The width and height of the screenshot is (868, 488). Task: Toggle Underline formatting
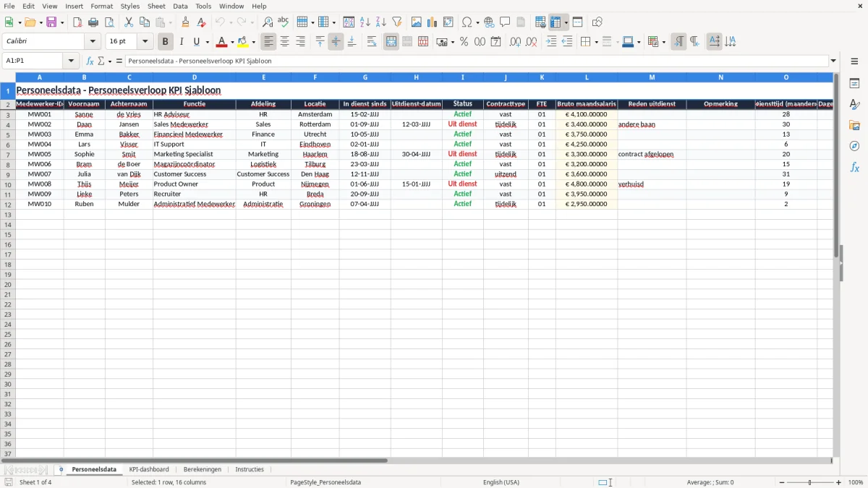pyautogui.click(x=196, y=42)
